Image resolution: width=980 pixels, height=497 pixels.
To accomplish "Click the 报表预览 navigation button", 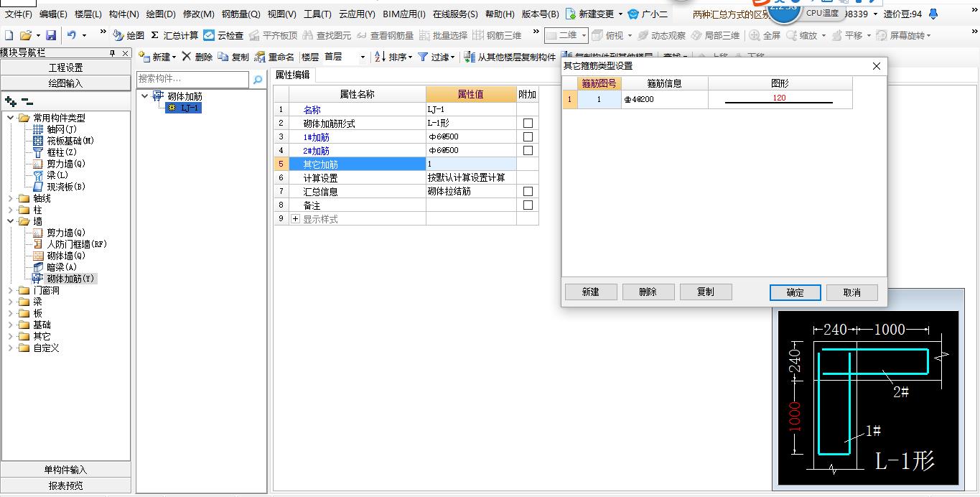I will [x=66, y=486].
